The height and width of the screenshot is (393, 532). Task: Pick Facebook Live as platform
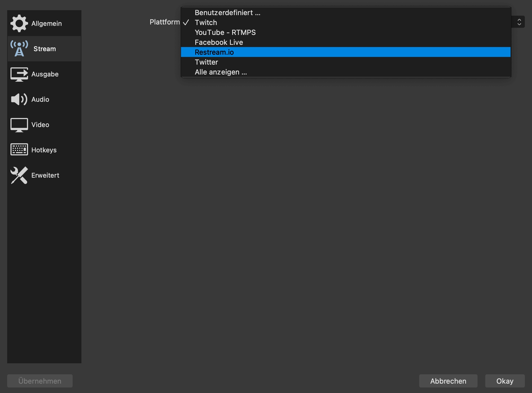click(219, 42)
